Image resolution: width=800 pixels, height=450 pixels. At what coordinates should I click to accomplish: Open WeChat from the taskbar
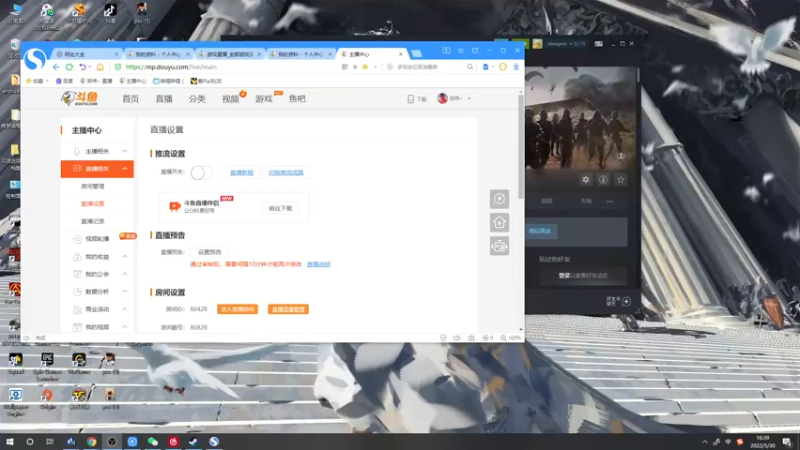point(153,441)
